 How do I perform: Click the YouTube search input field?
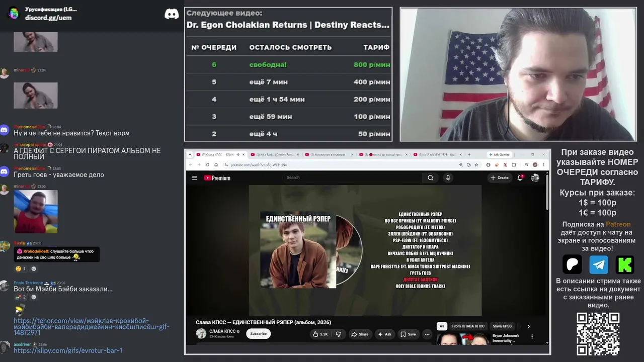click(352, 177)
